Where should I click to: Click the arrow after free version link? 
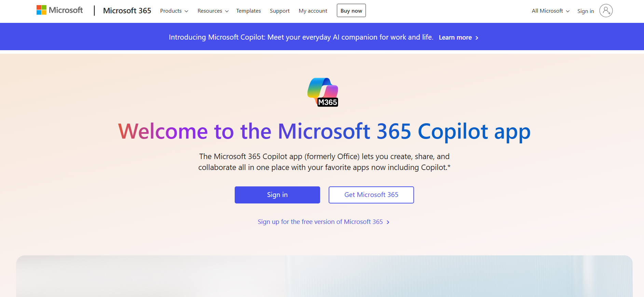click(388, 222)
